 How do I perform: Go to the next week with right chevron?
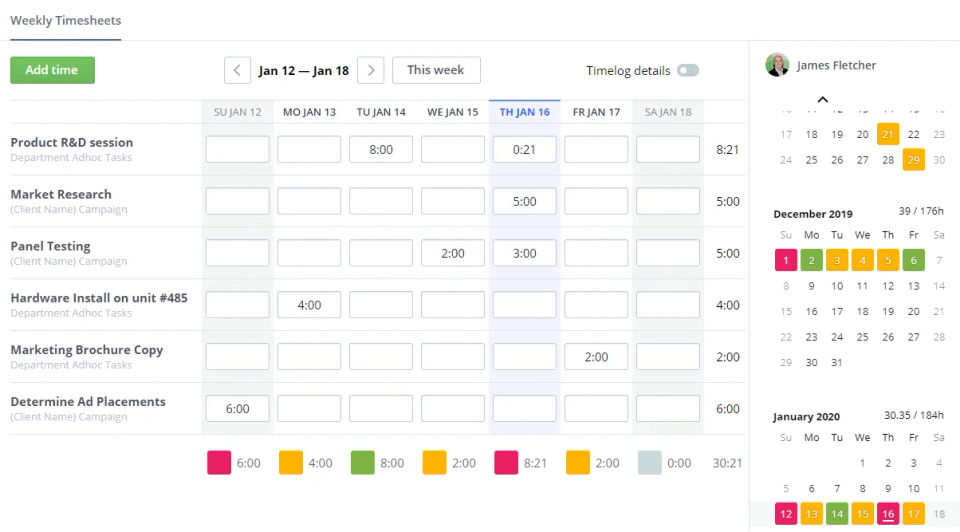370,70
